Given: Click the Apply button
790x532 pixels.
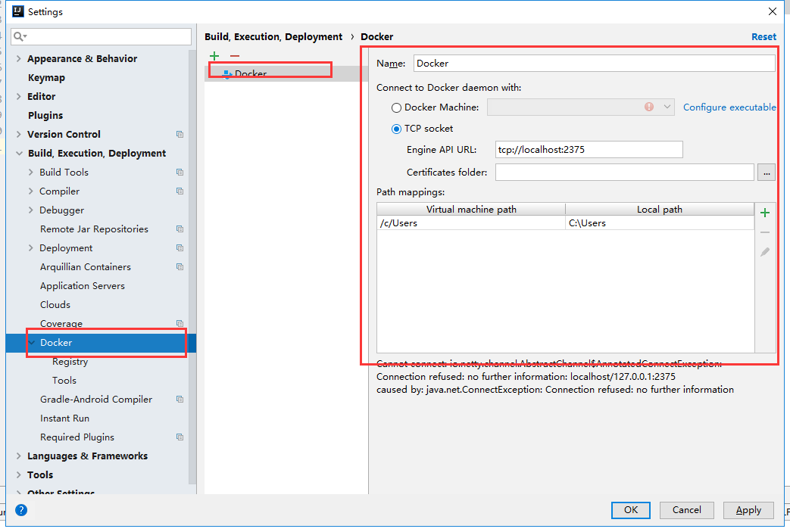Looking at the screenshot, I should click(748, 510).
